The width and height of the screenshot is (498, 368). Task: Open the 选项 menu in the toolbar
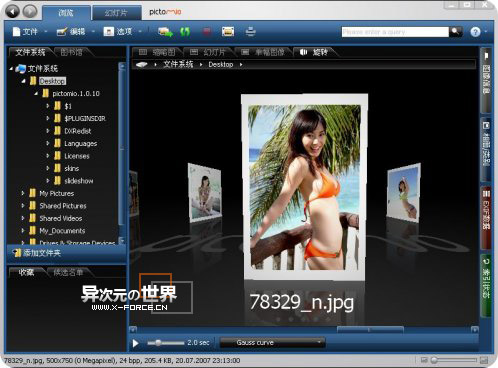point(118,32)
